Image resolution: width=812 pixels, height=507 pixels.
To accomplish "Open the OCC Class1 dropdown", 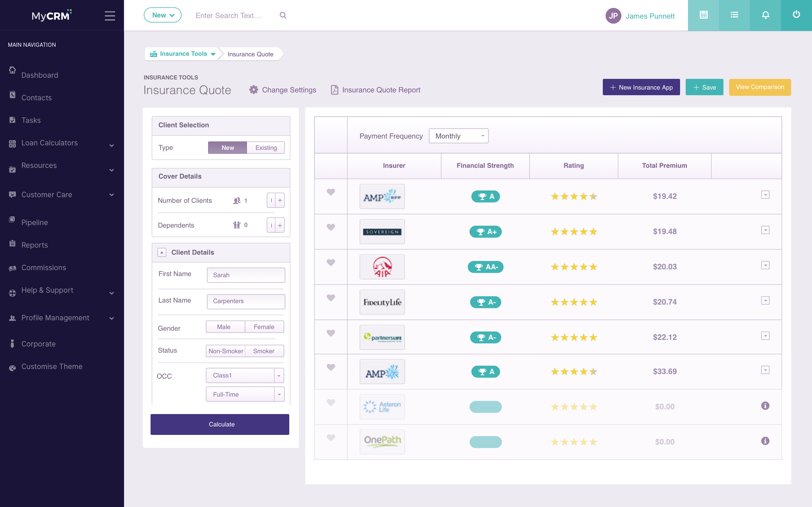I will click(x=245, y=375).
